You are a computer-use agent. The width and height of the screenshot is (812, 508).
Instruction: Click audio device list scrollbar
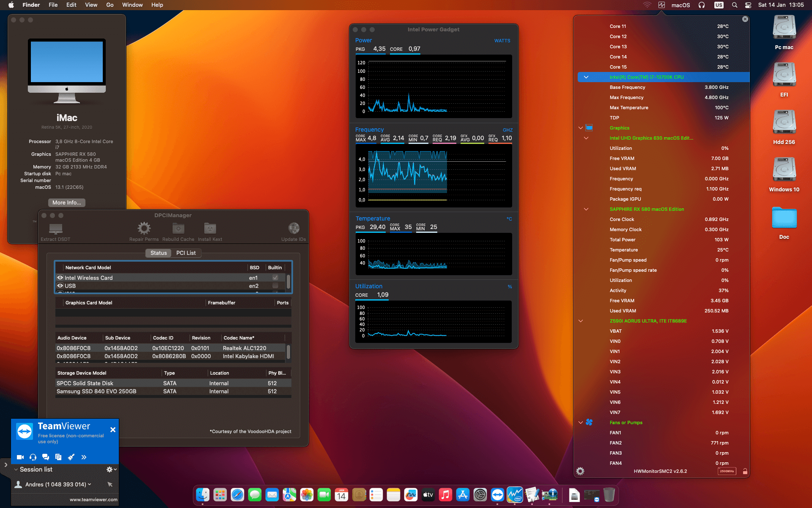pyautogui.click(x=288, y=351)
